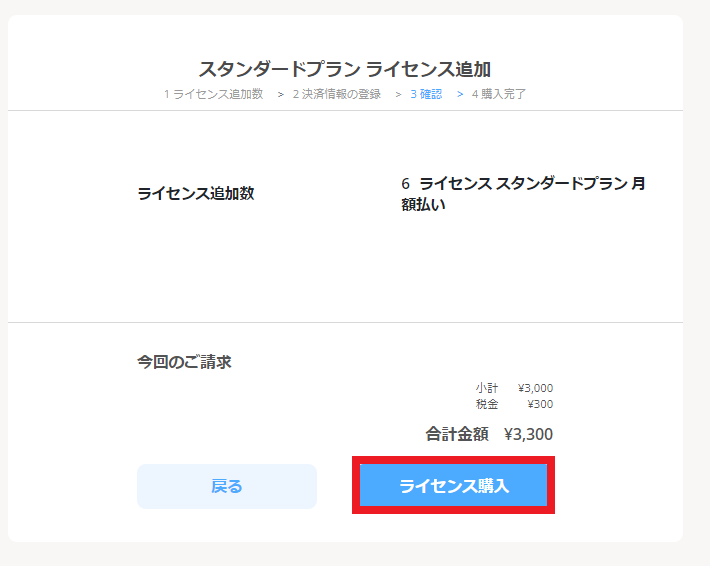Click the bold ライセンス追加数 row label
710x566 pixels.
(x=196, y=193)
